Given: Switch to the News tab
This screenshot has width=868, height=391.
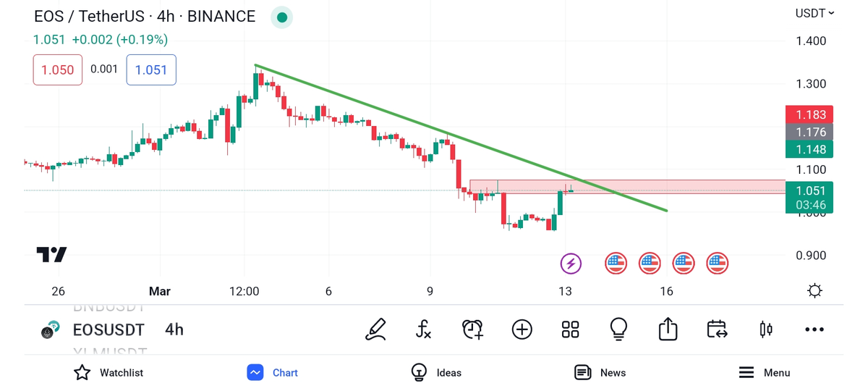Looking at the screenshot, I should tap(600, 372).
